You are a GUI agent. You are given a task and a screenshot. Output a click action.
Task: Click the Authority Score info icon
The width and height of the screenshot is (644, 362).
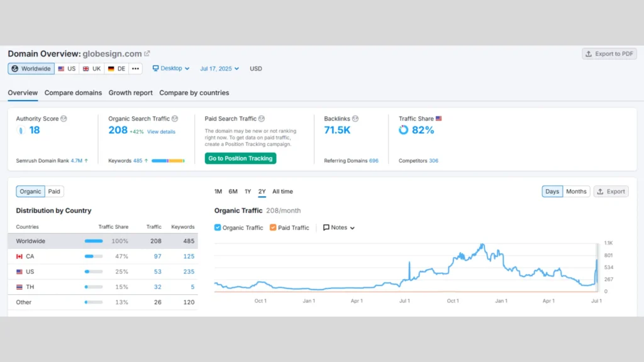click(64, 119)
